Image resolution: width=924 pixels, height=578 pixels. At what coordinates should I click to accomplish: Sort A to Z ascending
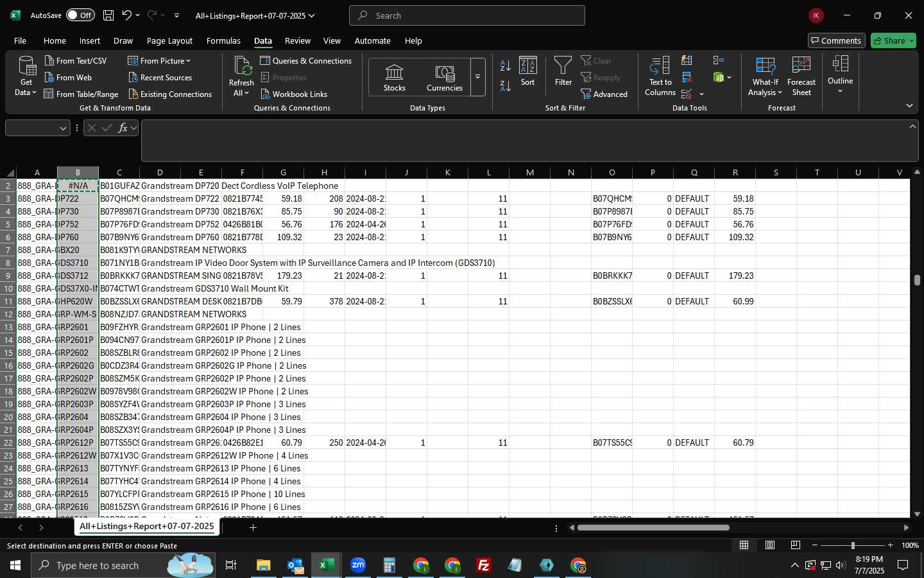pos(506,65)
